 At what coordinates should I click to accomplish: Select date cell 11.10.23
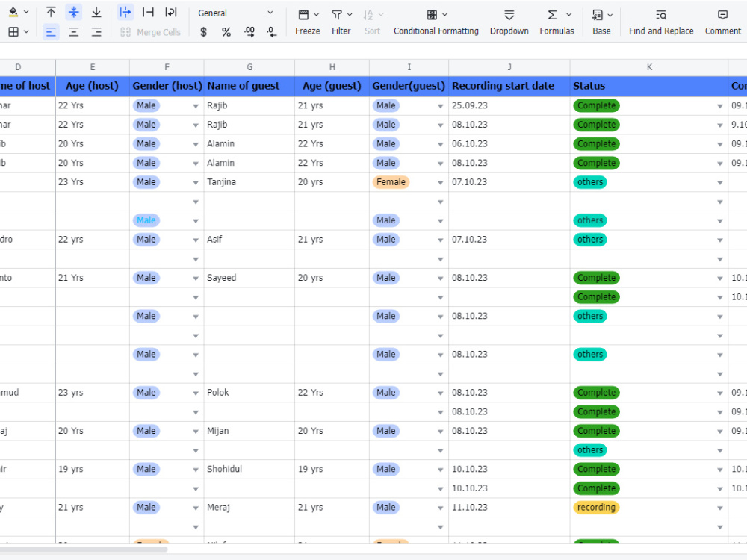509,508
